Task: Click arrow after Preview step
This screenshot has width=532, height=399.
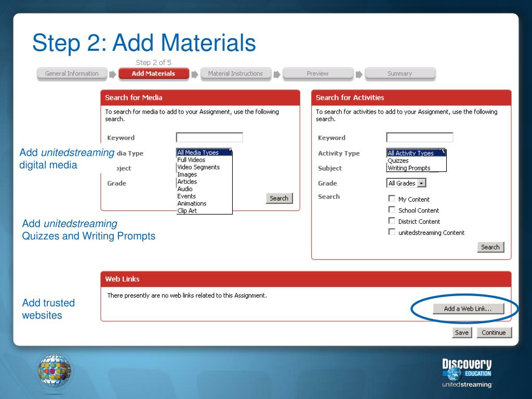Action: point(359,74)
